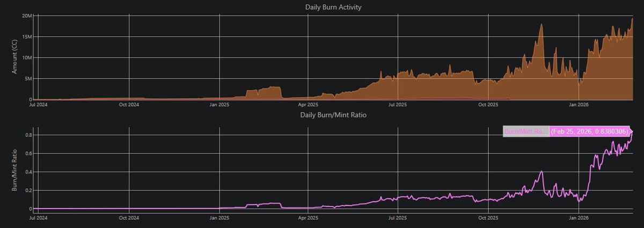Click Oct 2025 label under ratio chart
Image resolution: width=644 pixels, height=228 pixels.
click(x=488, y=218)
